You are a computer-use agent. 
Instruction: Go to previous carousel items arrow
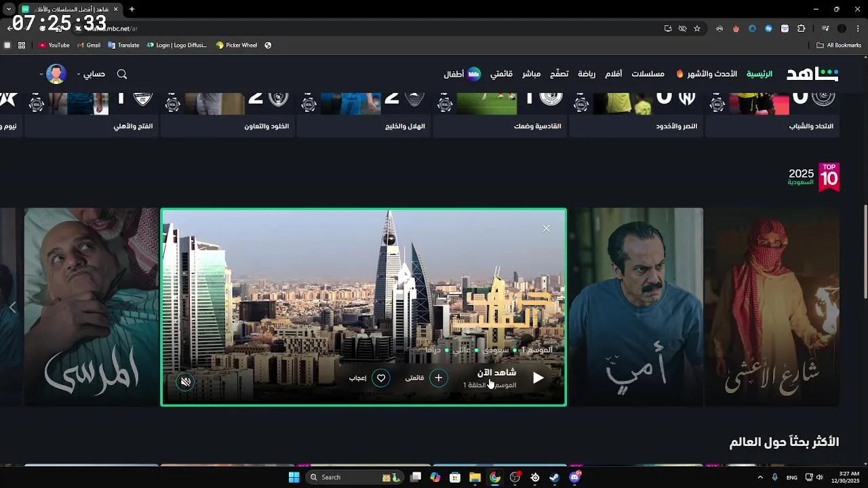click(x=12, y=308)
